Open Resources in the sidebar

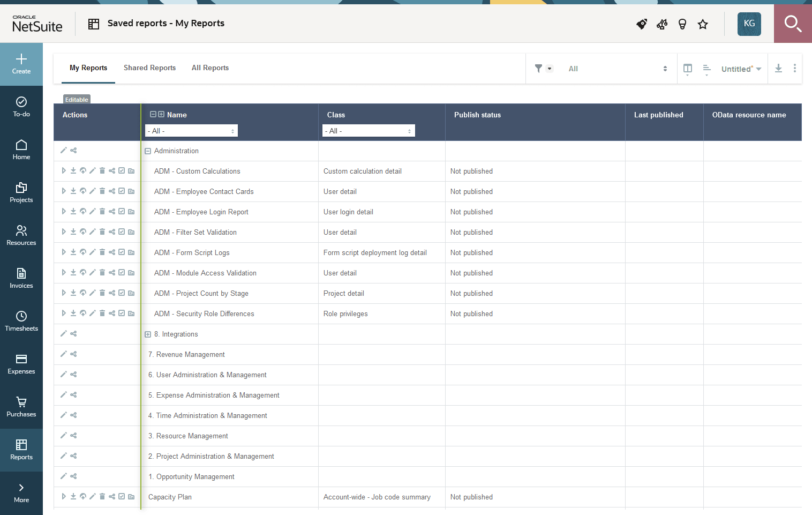click(x=21, y=236)
